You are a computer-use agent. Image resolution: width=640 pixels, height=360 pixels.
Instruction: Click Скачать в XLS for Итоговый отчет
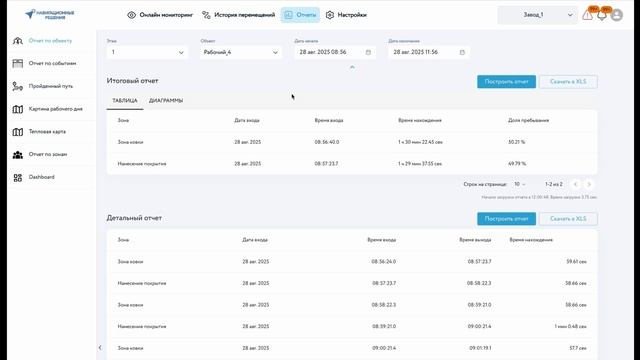click(568, 82)
